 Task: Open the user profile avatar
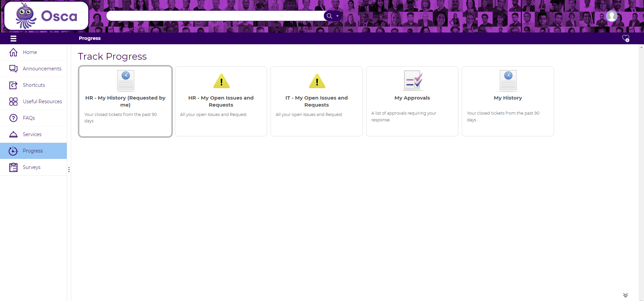coord(611,16)
